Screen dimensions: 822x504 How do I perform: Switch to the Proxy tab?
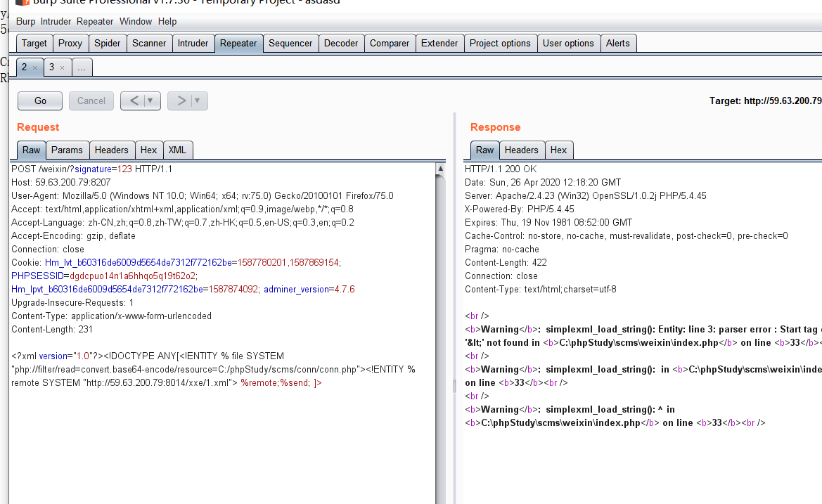[70, 44]
